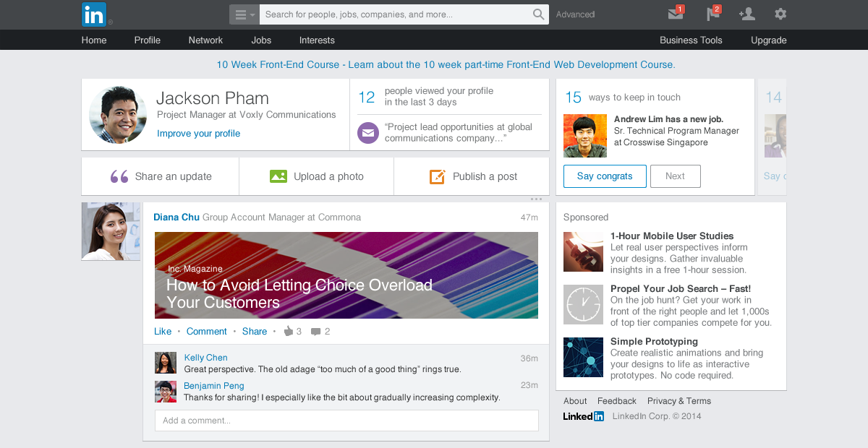Image resolution: width=868 pixels, height=448 pixels.
Task: Open Propel Your Job Search ad
Action: tap(681, 289)
